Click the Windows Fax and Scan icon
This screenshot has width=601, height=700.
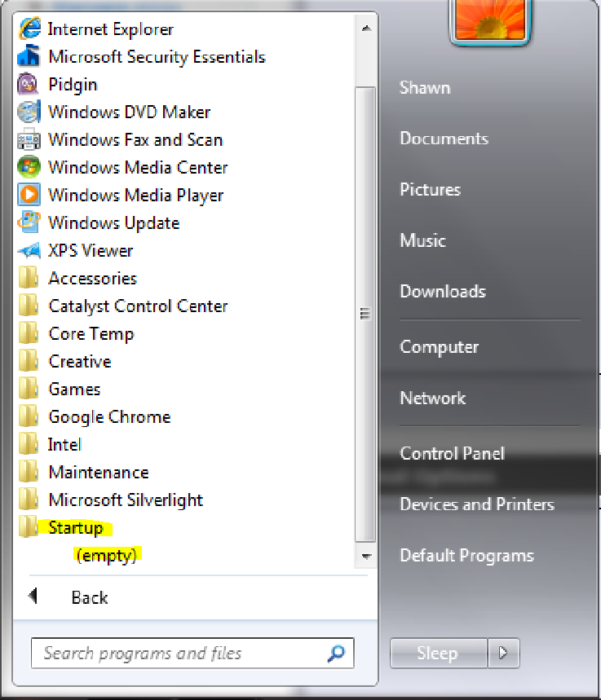[x=29, y=139]
